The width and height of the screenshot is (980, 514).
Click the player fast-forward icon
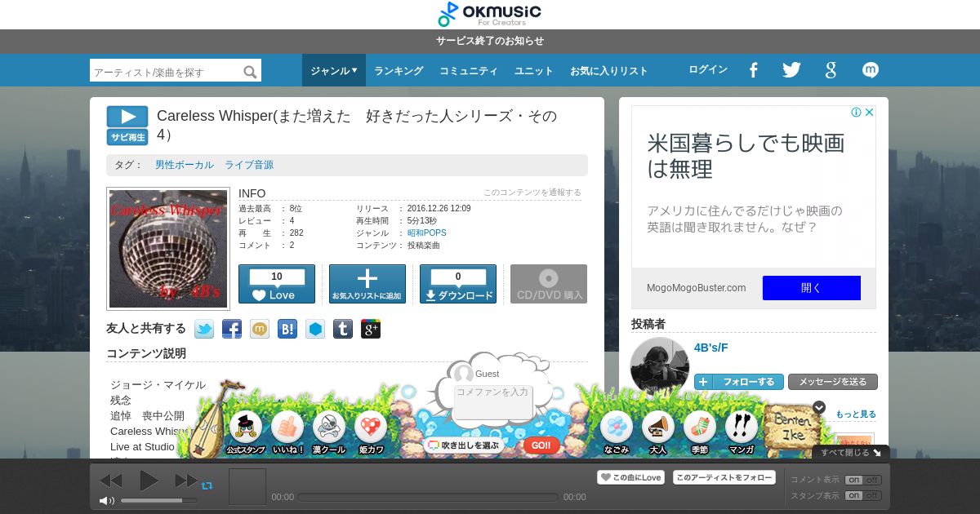click(x=186, y=481)
